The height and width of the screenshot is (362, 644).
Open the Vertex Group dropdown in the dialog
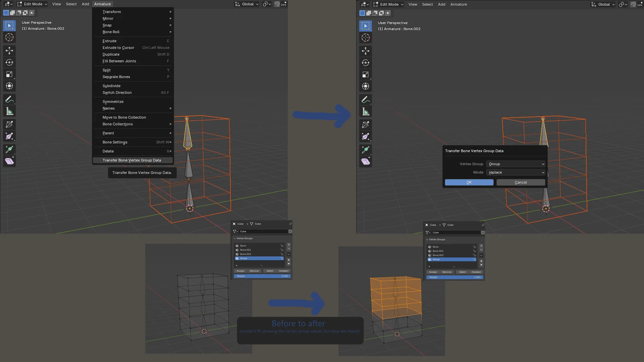516,164
